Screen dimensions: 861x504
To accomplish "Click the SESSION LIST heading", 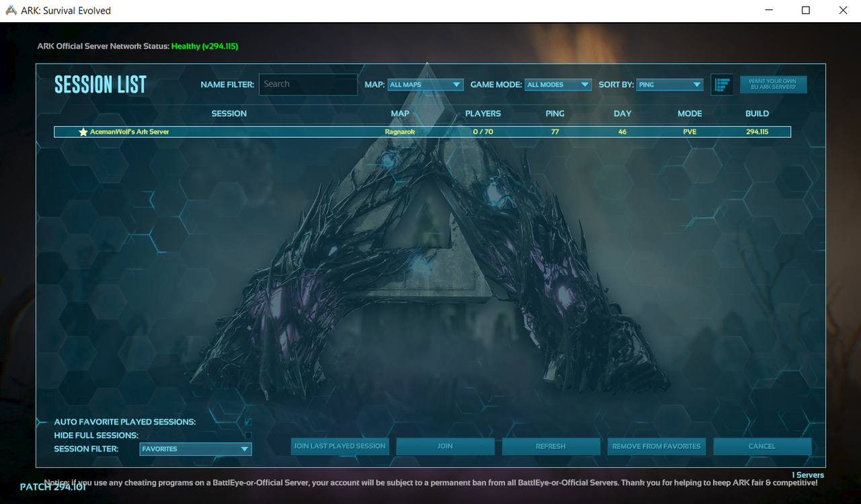I will [100, 85].
